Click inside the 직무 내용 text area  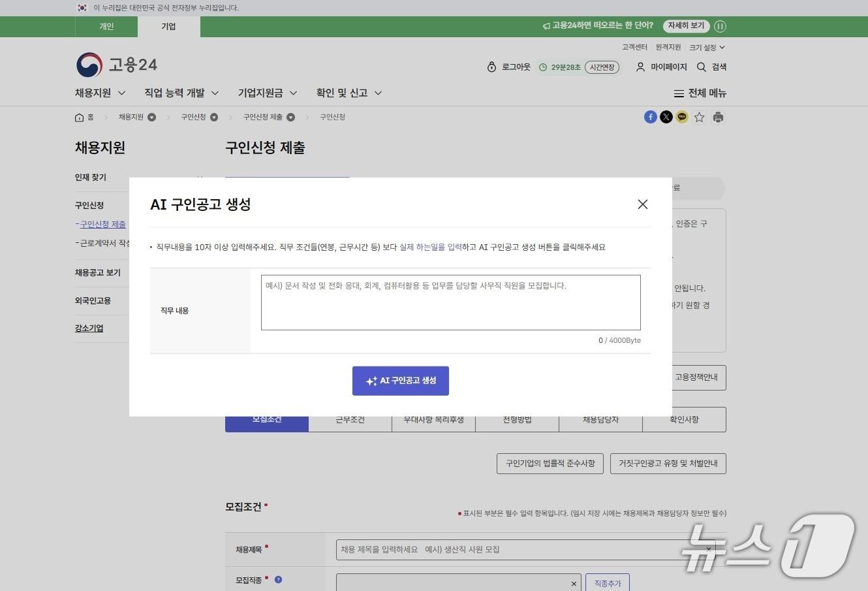(x=450, y=302)
